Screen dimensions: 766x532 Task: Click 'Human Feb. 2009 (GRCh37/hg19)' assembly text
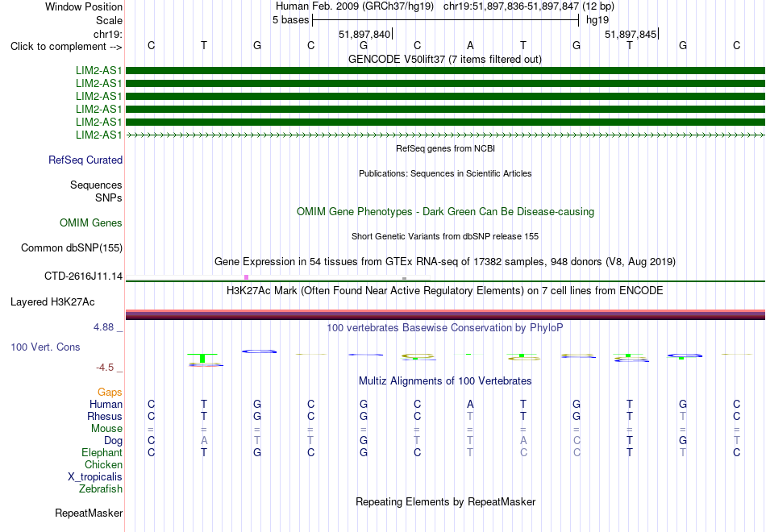355,6
